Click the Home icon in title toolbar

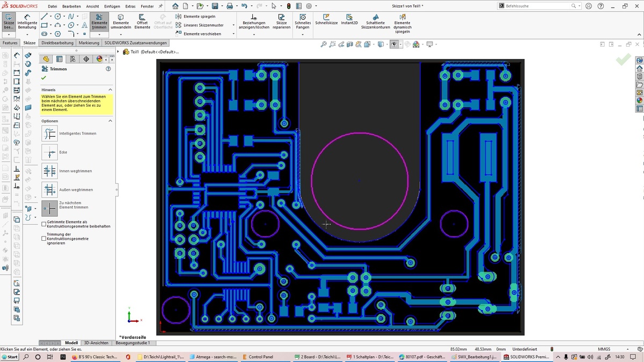pyautogui.click(x=175, y=6)
